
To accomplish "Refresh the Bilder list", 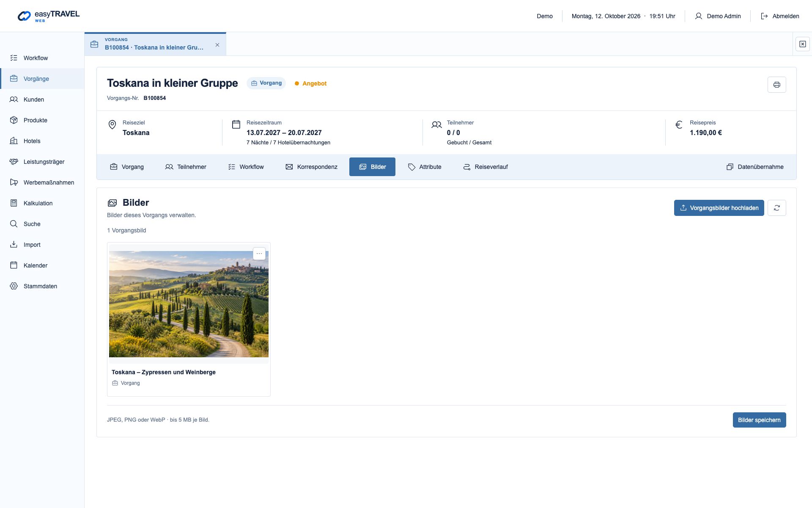I will tap(776, 208).
